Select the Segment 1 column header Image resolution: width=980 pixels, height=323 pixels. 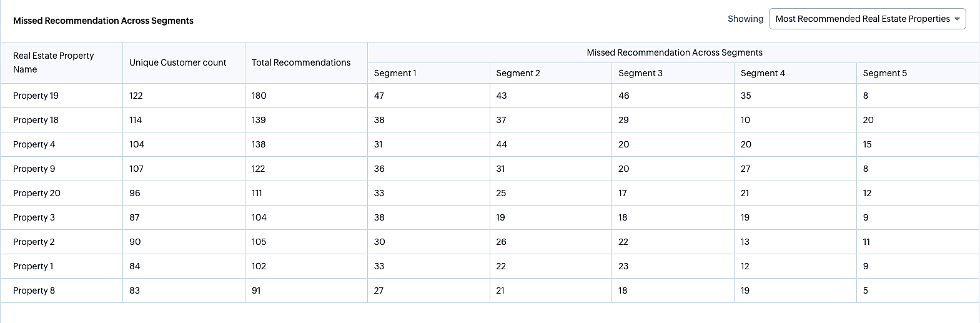coord(395,73)
